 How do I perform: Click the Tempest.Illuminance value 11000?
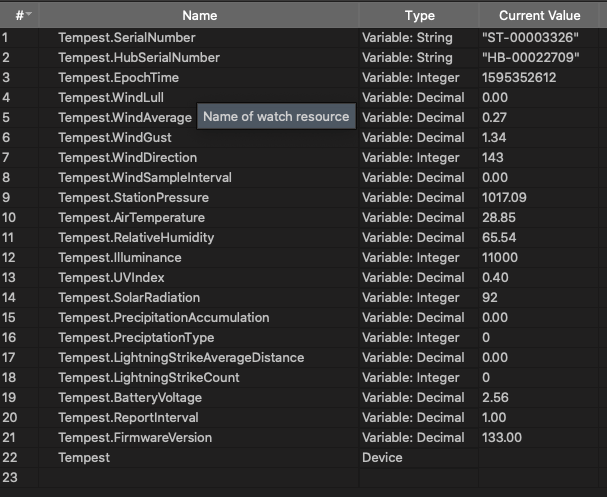coord(500,258)
